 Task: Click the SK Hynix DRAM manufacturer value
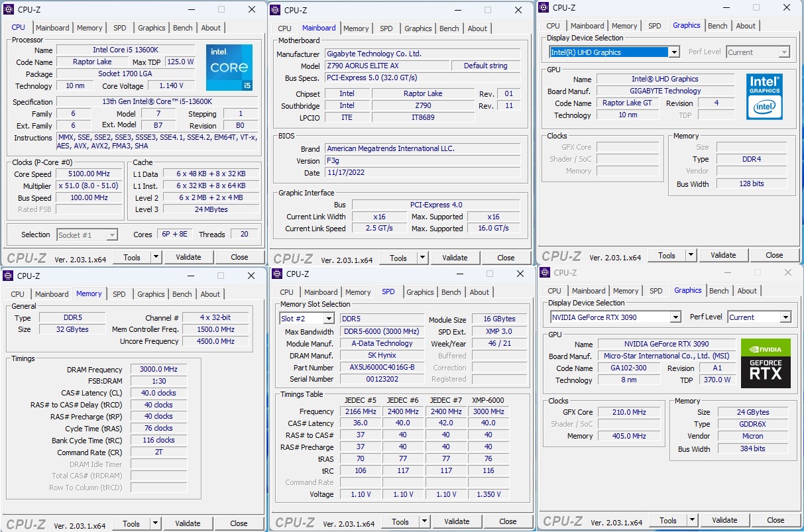tap(382, 356)
